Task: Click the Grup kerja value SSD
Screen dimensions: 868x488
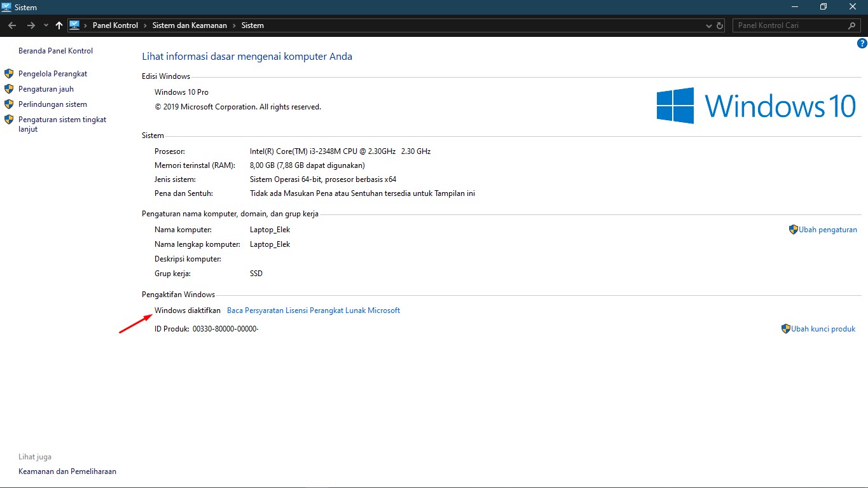Action: pyautogui.click(x=256, y=274)
